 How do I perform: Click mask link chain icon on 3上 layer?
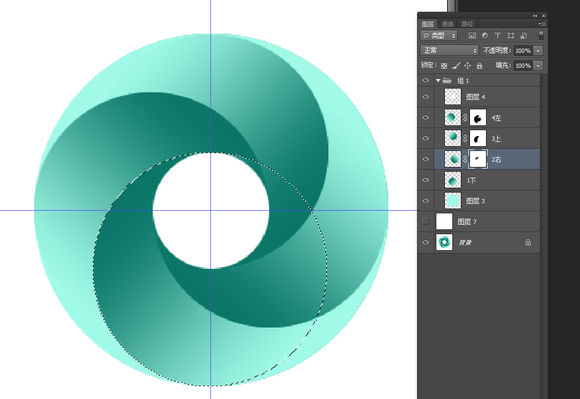[x=465, y=138]
